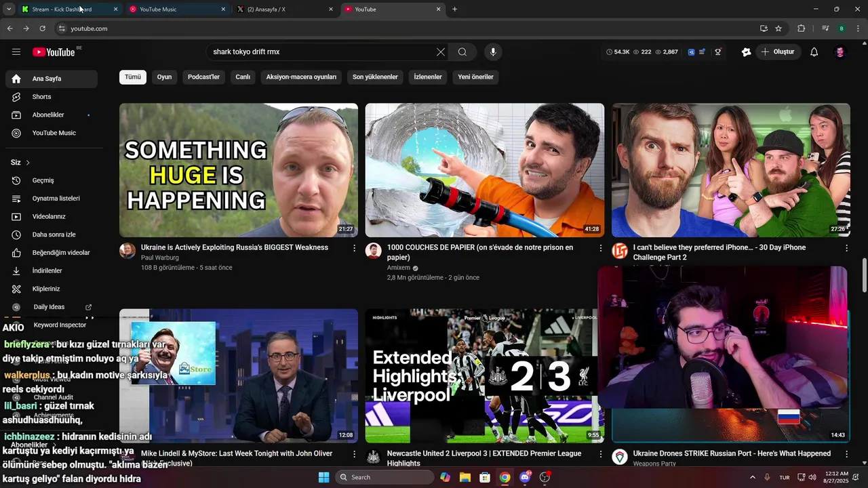Open Chrome extensions puzzle icon

point(802,28)
